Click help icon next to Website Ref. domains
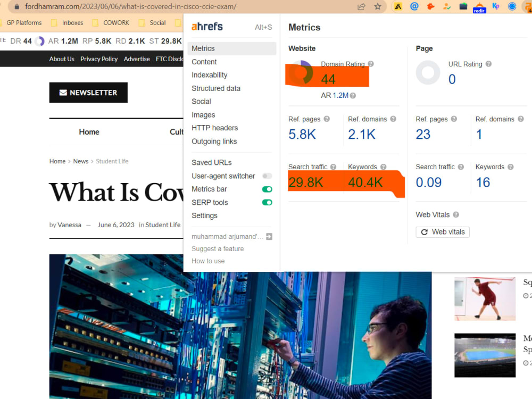Image resolution: width=532 pixels, height=399 pixels. point(393,119)
